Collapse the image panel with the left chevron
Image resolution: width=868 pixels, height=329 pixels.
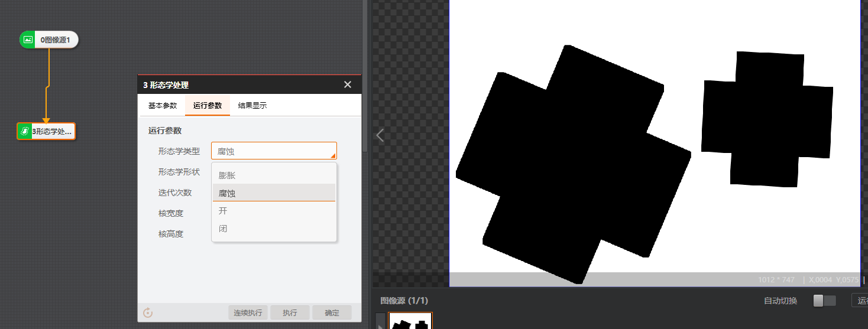click(380, 135)
